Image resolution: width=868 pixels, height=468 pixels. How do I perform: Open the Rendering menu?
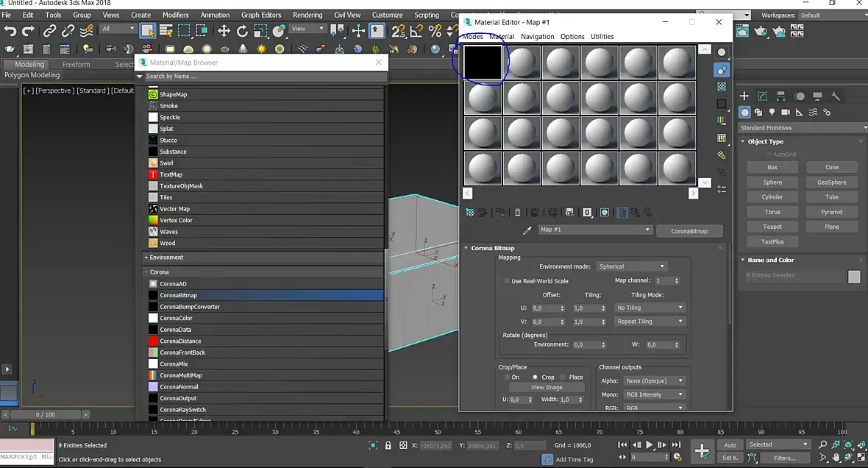307,15
